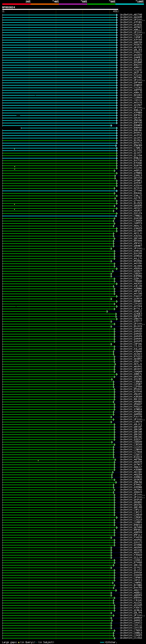This screenshot has width=146, height=644.
Task: Select the UniRef100_Q7MBB4 label
Action: [131, 173]
